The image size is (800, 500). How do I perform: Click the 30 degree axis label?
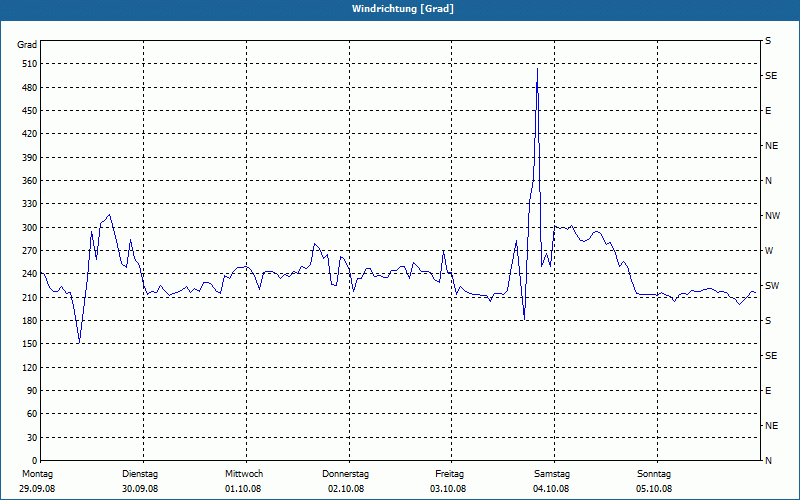[33, 438]
